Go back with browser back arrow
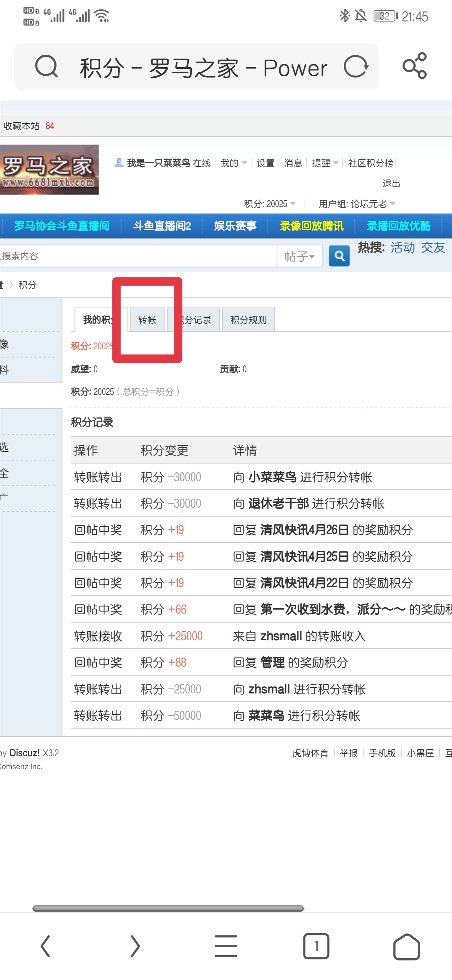 click(x=45, y=946)
